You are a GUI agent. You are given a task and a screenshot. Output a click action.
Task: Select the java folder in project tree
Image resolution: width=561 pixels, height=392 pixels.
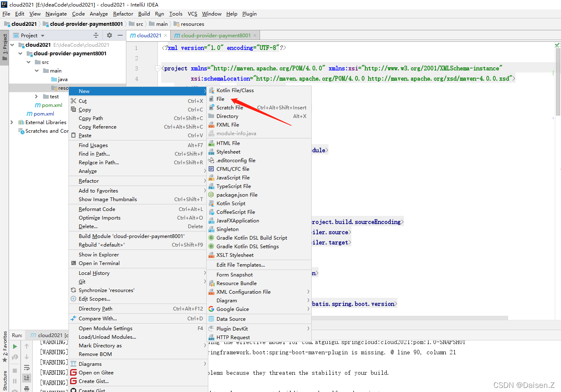coord(59,79)
